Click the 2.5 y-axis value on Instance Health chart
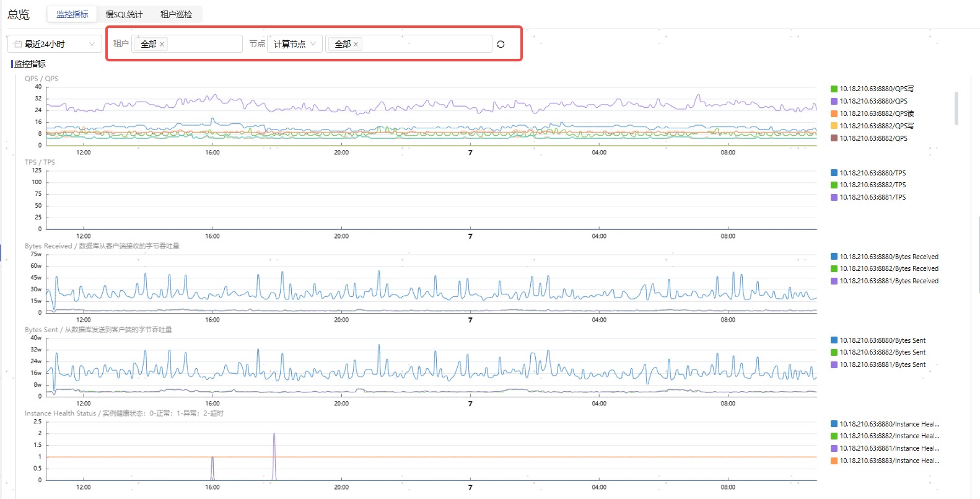980x499 pixels. 38,422
